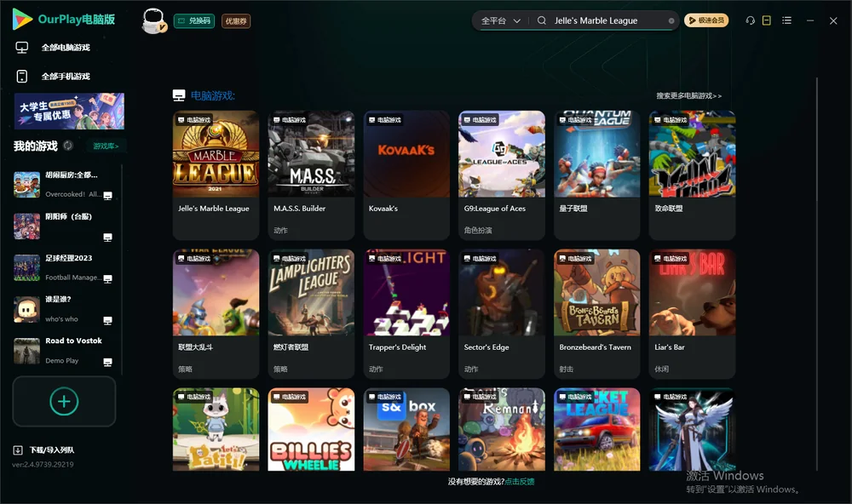This screenshot has width=852, height=504.
Task: Click the 全部手机游戏 phone icon
Action: pyautogui.click(x=22, y=76)
